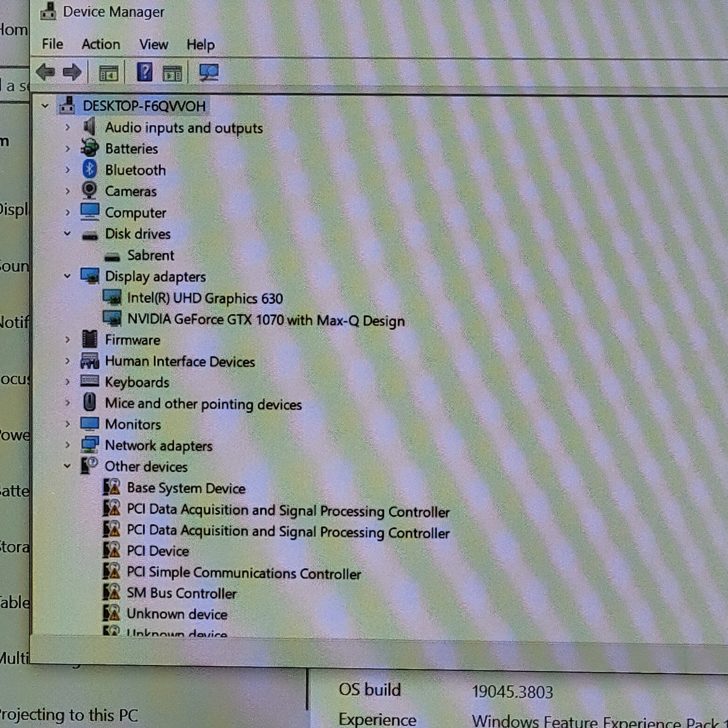The width and height of the screenshot is (728, 728).
Task: Collapse the Disk drives node
Action: tap(67, 233)
